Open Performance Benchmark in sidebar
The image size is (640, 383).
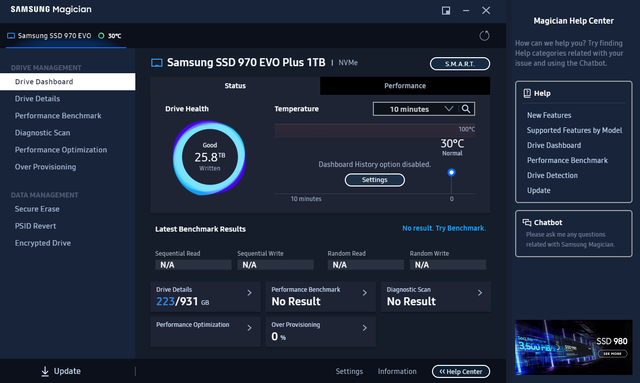(58, 116)
